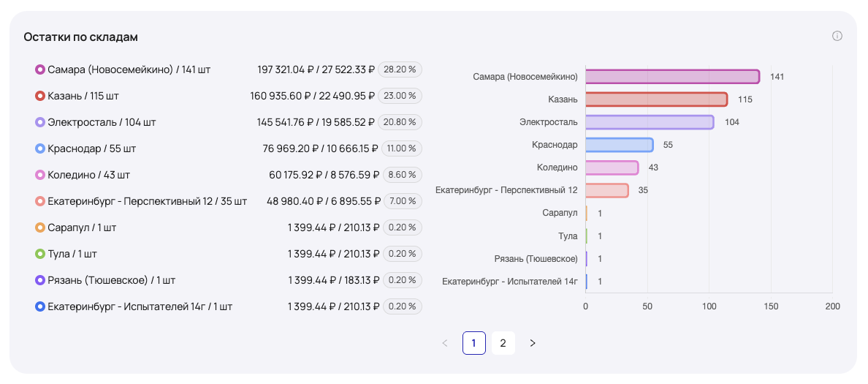This screenshot has height=384, width=868.
Task: Toggle Электросталь legend marker
Action: [40, 122]
